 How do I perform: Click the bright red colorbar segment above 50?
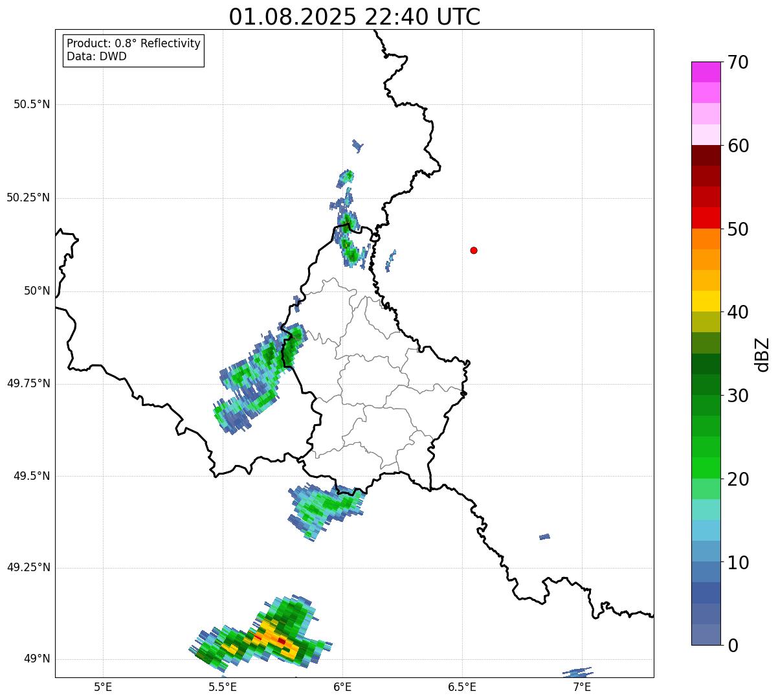click(706, 218)
